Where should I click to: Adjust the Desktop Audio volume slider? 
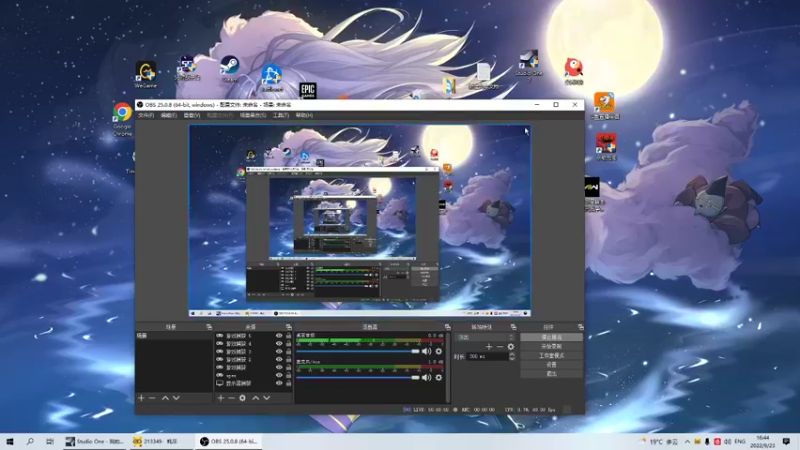[358, 352]
